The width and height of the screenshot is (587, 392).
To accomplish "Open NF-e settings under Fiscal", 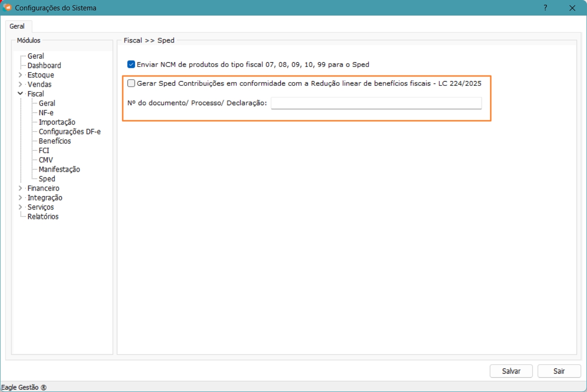I will pyautogui.click(x=46, y=113).
